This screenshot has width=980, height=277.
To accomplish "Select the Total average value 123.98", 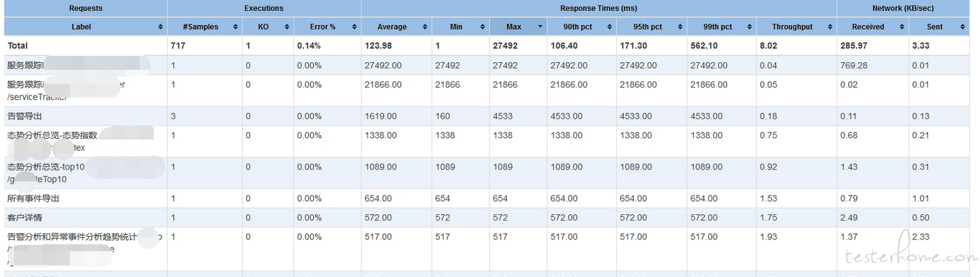I will coord(378,45).
